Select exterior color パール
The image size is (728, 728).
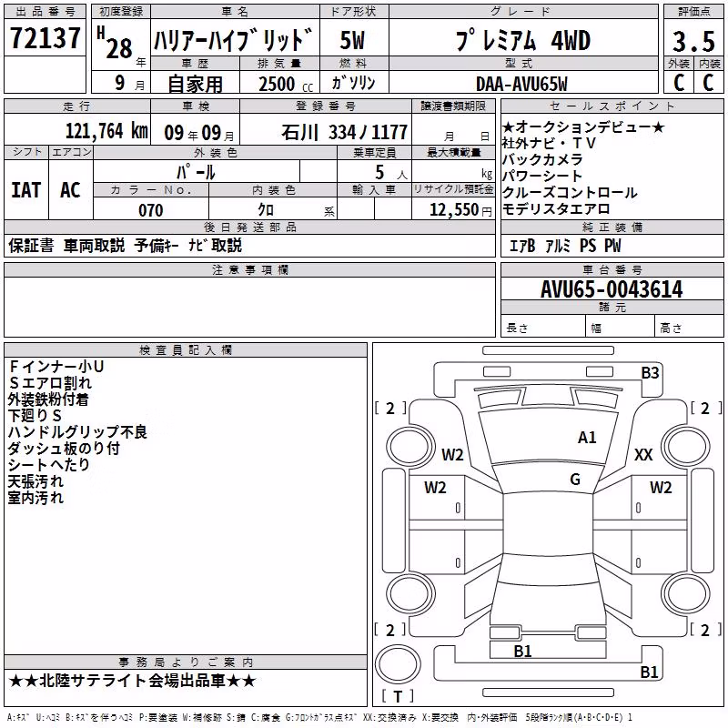[x=196, y=173]
